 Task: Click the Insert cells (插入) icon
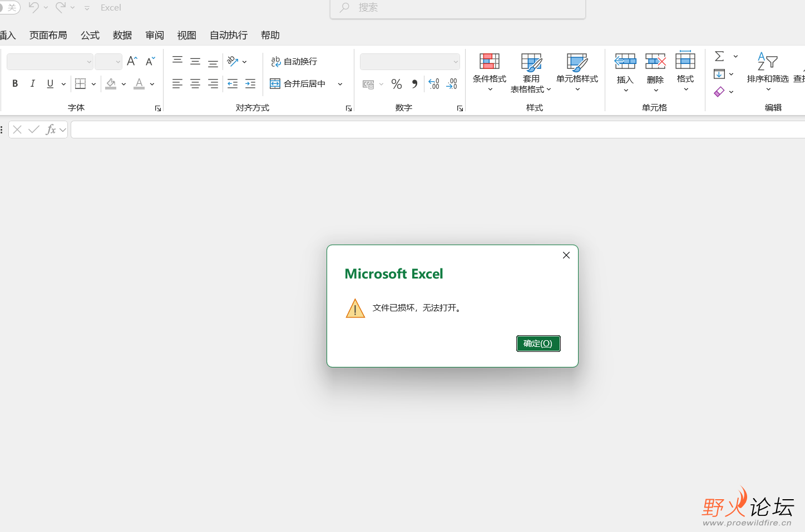625,61
